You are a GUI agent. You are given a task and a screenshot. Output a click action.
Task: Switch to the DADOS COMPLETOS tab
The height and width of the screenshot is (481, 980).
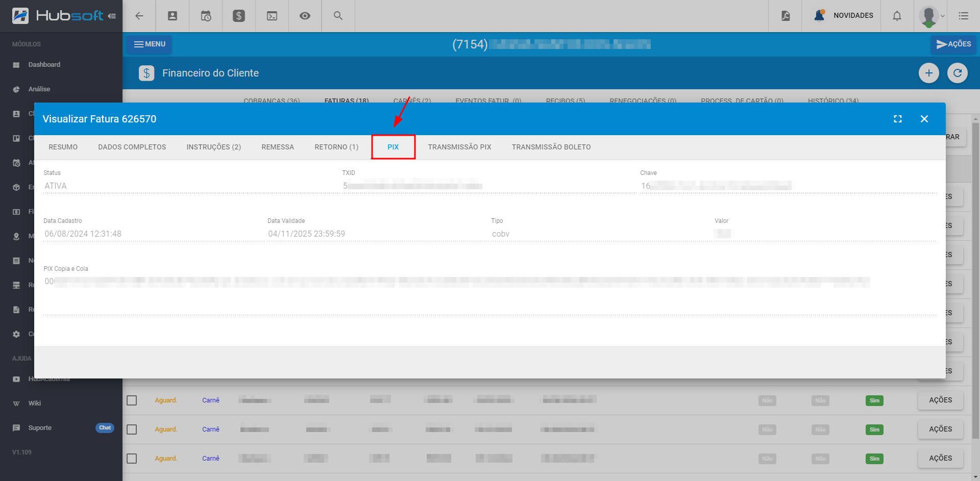pos(132,147)
